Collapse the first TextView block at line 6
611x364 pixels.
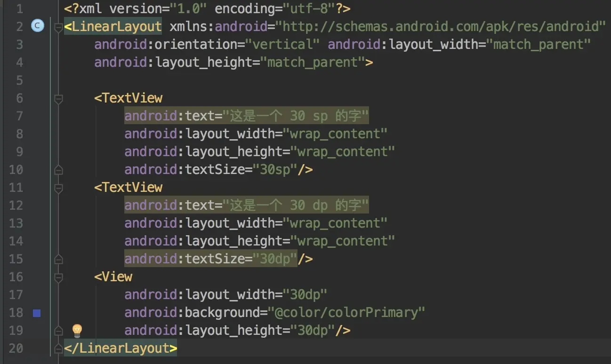coord(58,98)
